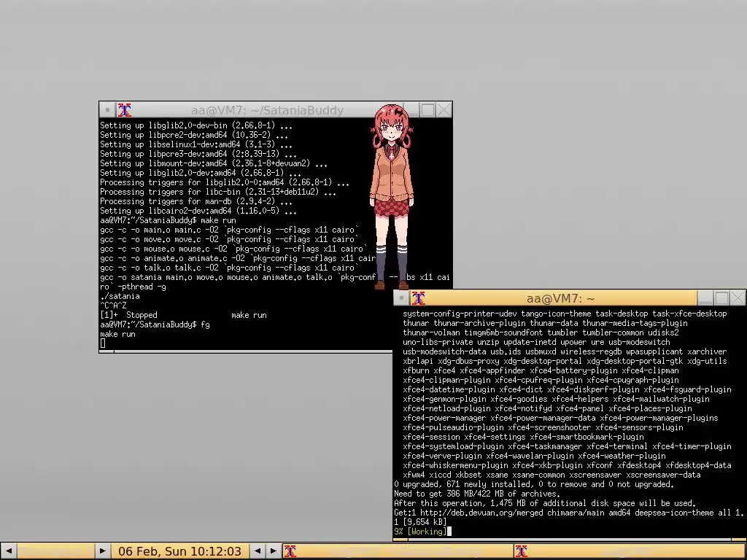The image size is (747, 560).
Task: Close the SataniaBuddy terminal window
Action: [444, 110]
